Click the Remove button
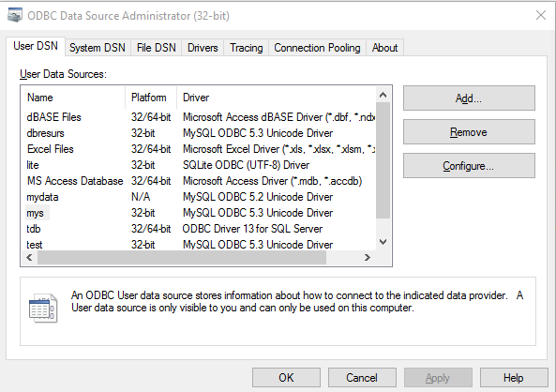Viewport: 556px width, 392px height. coord(469,132)
